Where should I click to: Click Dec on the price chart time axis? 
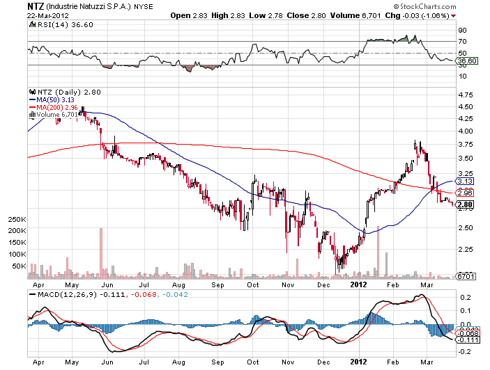(324, 285)
